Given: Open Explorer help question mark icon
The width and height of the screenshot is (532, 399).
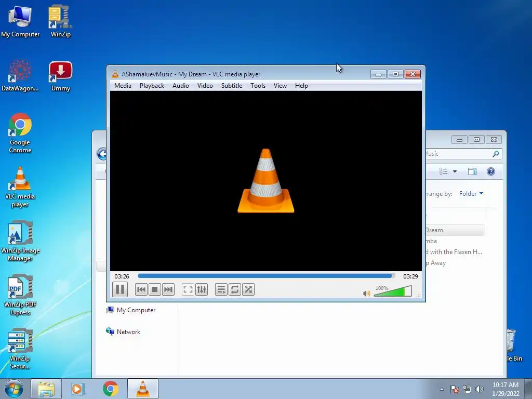Looking at the screenshot, I should 491,171.
